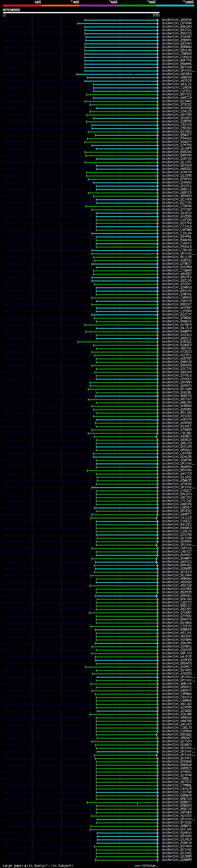Click the orange ~40% identity color band
197x868 pixels.
[60, 6]
